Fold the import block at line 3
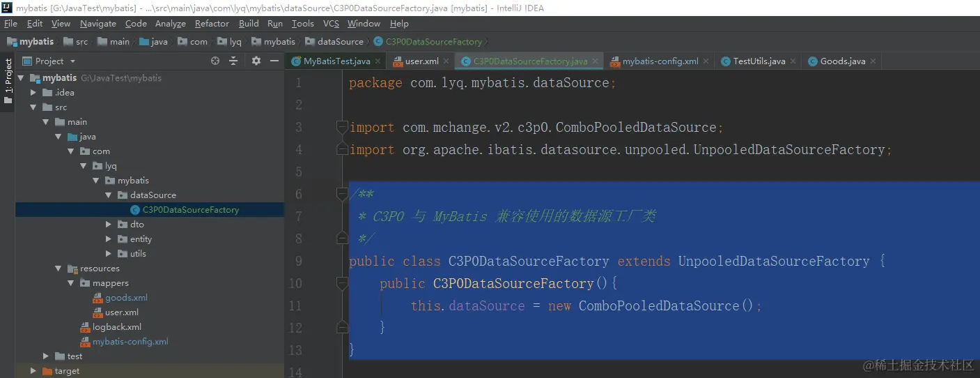The image size is (980, 378). (342, 127)
